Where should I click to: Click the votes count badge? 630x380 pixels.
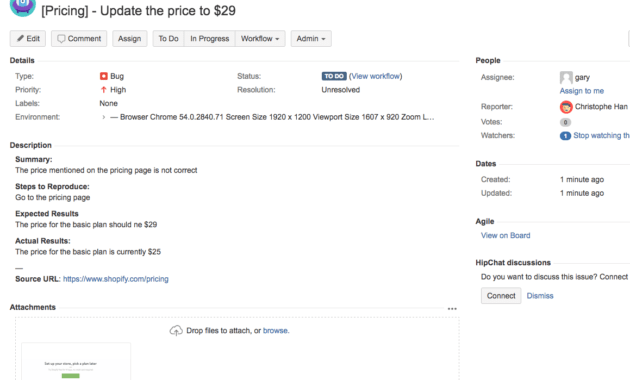coord(565,122)
